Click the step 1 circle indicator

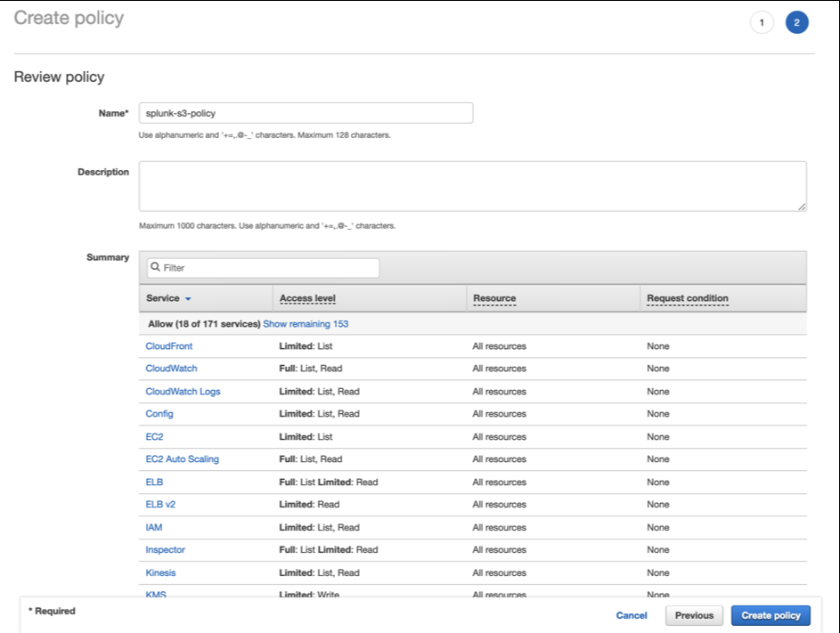coord(762,22)
